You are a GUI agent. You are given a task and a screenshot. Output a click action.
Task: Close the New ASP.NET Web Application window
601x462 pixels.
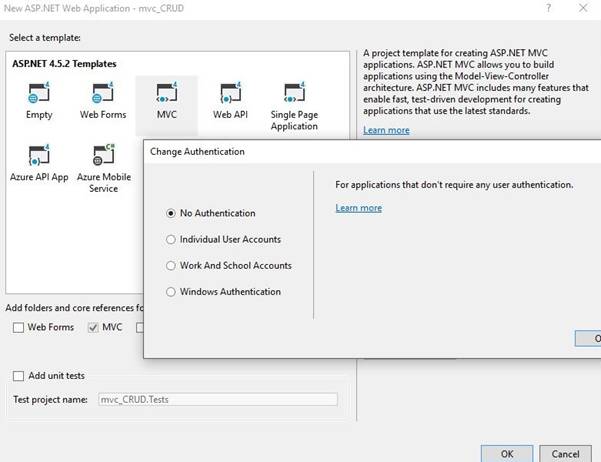click(583, 8)
